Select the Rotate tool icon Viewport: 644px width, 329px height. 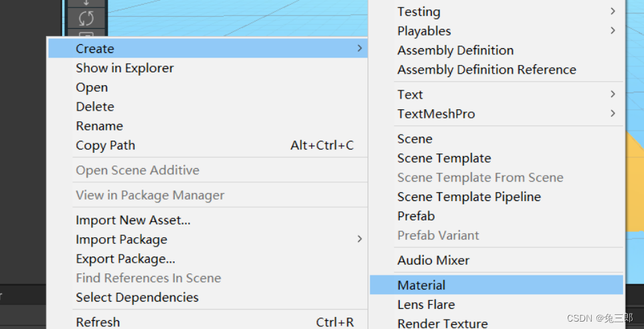click(x=86, y=18)
